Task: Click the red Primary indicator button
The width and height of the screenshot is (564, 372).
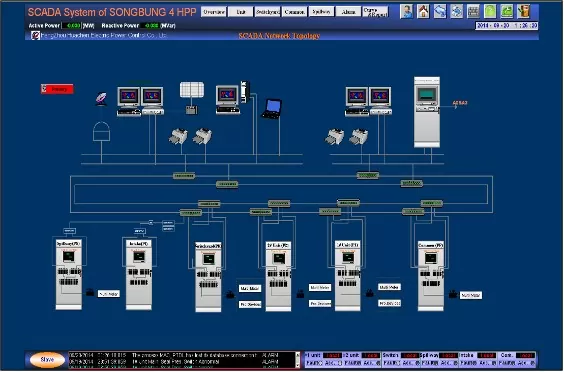Action: coord(58,89)
